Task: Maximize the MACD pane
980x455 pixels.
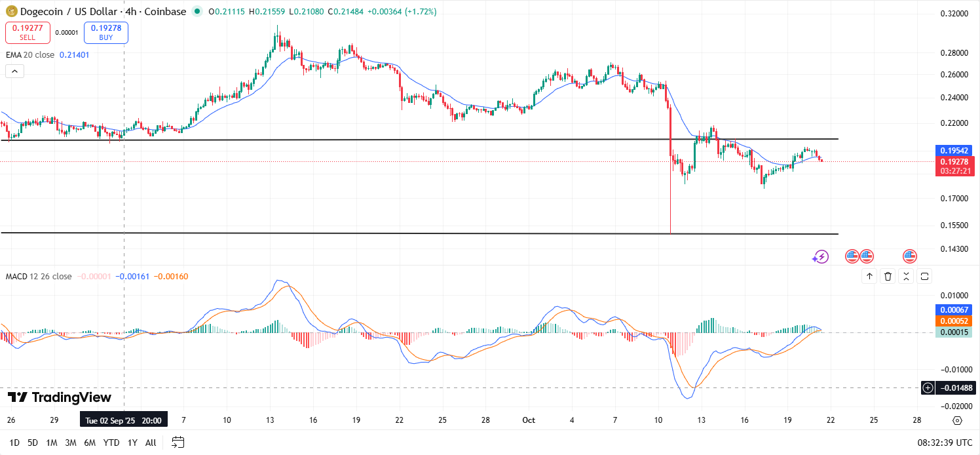Action: [924, 276]
